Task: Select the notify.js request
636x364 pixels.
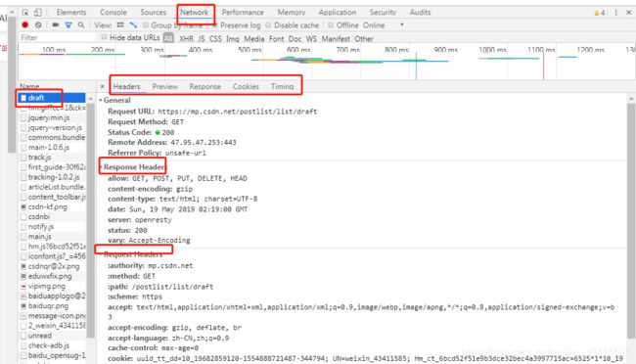Action: pos(52,226)
